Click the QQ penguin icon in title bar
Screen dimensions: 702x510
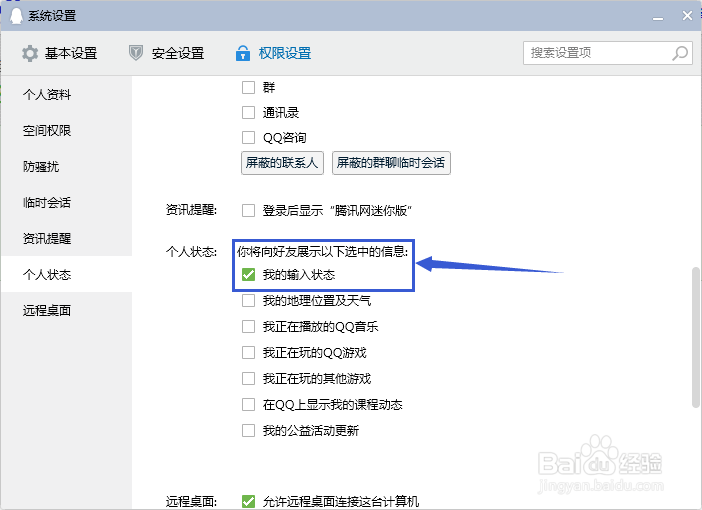coord(16,16)
